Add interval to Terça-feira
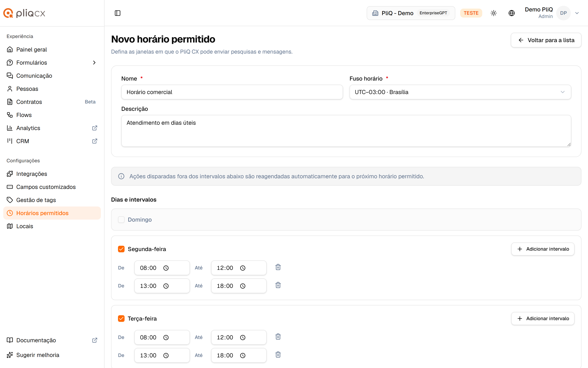 tap(542, 319)
